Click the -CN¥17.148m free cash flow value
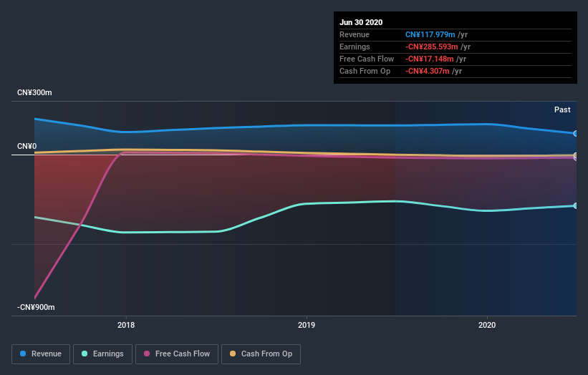The height and width of the screenshot is (375, 588). click(430, 59)
